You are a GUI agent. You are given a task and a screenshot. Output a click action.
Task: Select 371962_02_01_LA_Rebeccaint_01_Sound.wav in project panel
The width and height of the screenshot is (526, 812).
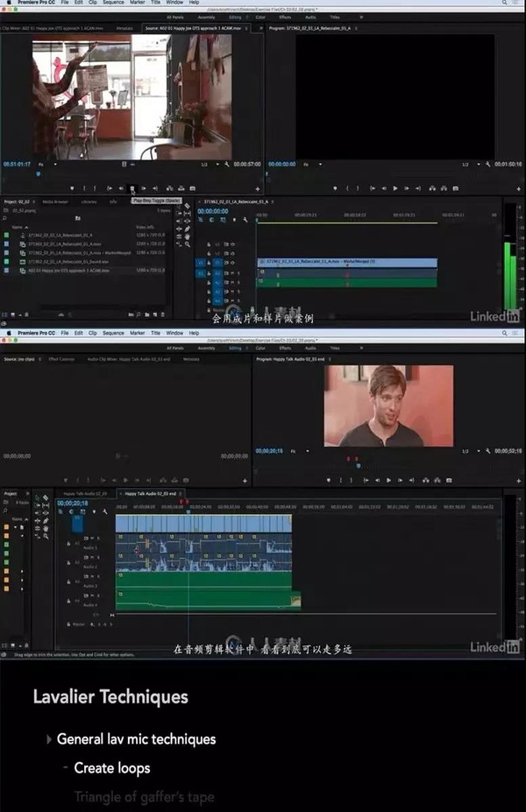pos(68,262)
